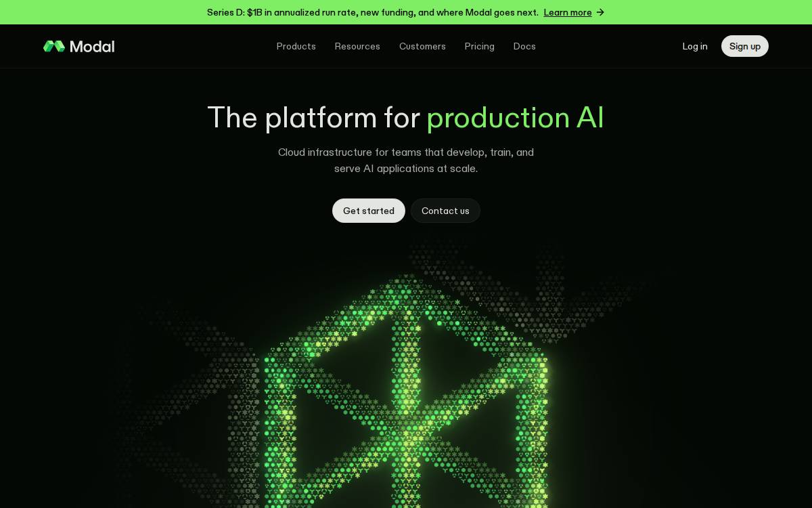Click the Get started button

click(x=369, y=211)
